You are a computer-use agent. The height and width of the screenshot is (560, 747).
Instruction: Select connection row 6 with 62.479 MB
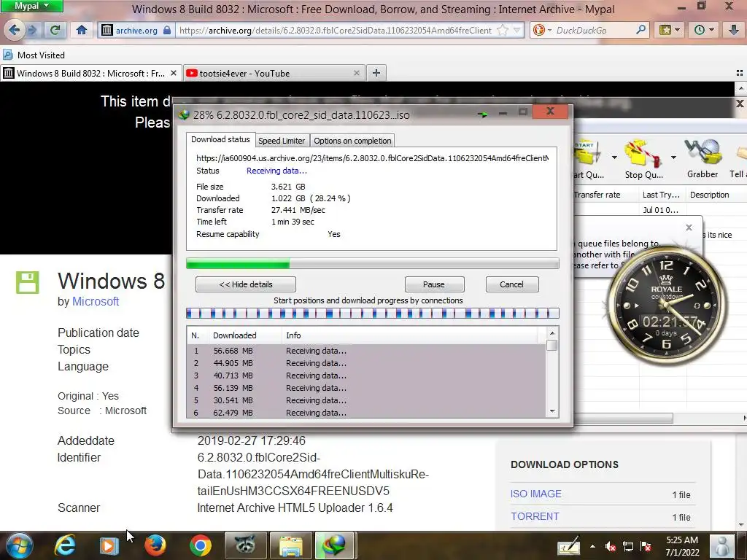coord(366,413)
